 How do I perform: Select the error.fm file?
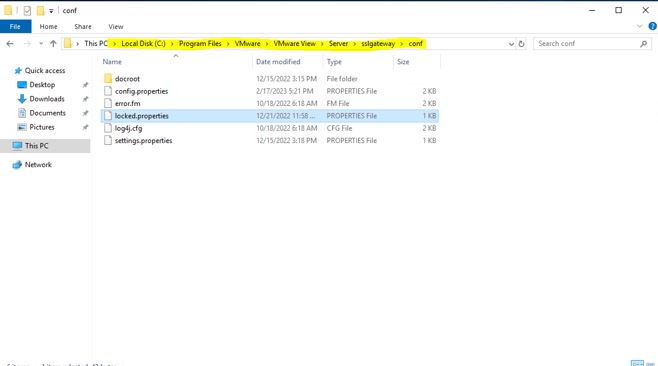click(x=128, y=103)
